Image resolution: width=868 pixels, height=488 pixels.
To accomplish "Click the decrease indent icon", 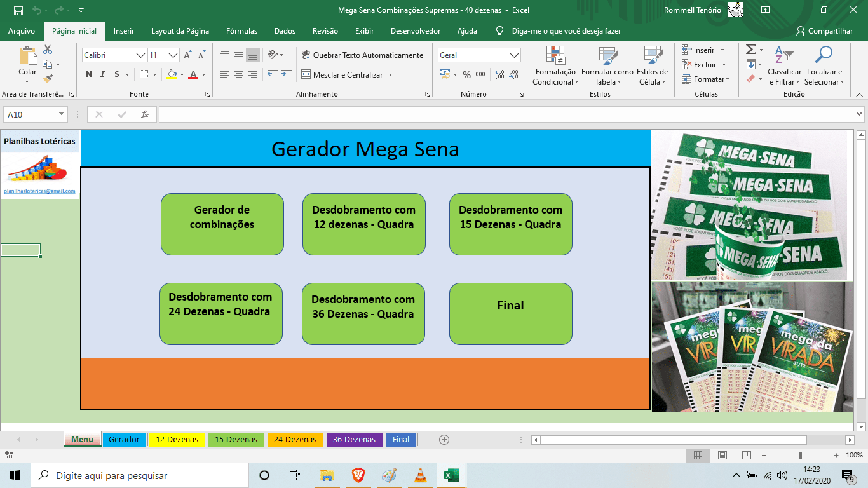I will point(272,74).
